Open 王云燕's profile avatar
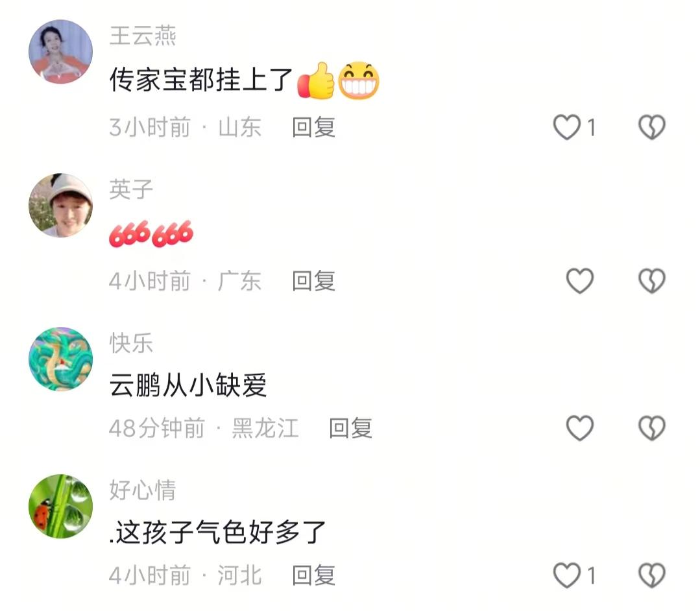This screenshot has width=700, height=611. [61, 52]
